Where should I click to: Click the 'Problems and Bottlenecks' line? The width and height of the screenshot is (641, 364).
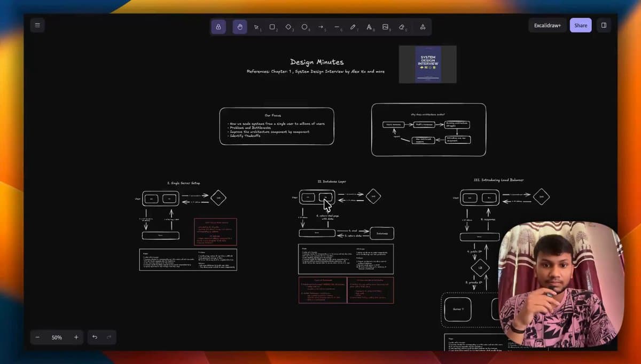click(x=251, y=128)
